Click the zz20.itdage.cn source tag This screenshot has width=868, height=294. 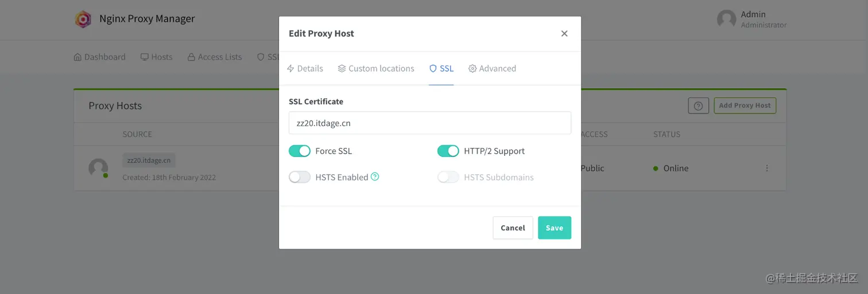[149, 160]
